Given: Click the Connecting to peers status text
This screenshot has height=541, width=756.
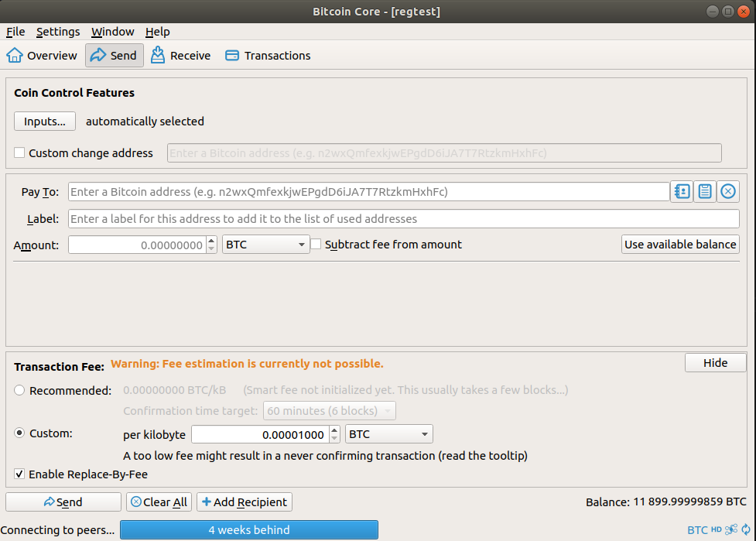Looking at the screenshot, I should [x=57, y=530].
